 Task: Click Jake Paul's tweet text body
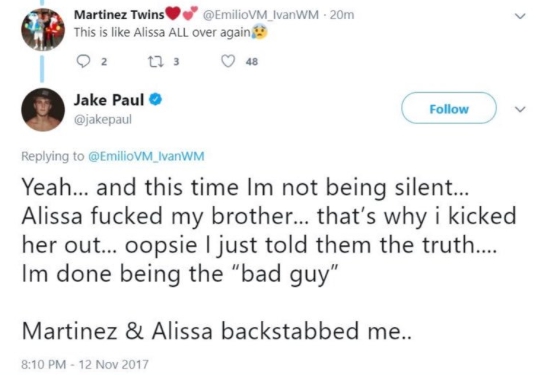[x=269, y=259]
